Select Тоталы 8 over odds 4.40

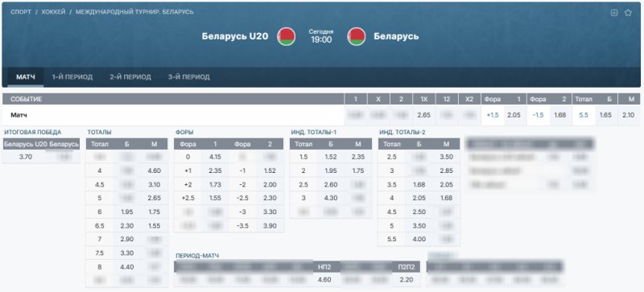click(126, 267)
